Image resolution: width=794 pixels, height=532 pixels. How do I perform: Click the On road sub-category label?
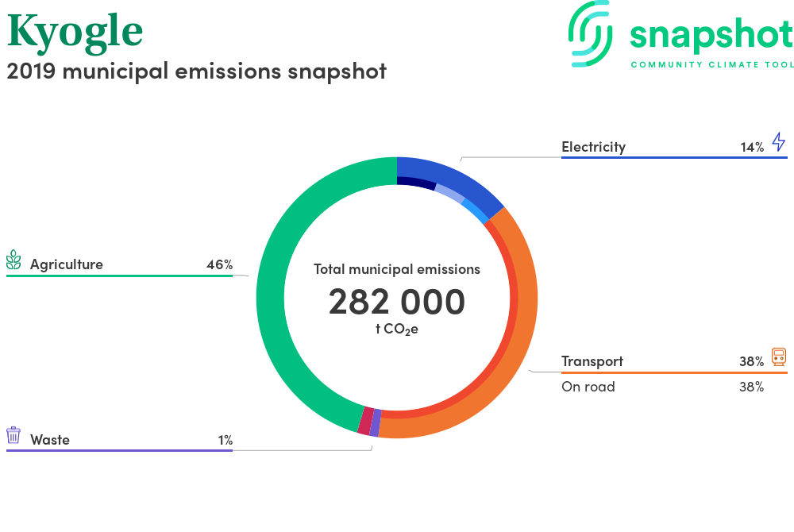point(588,387)
